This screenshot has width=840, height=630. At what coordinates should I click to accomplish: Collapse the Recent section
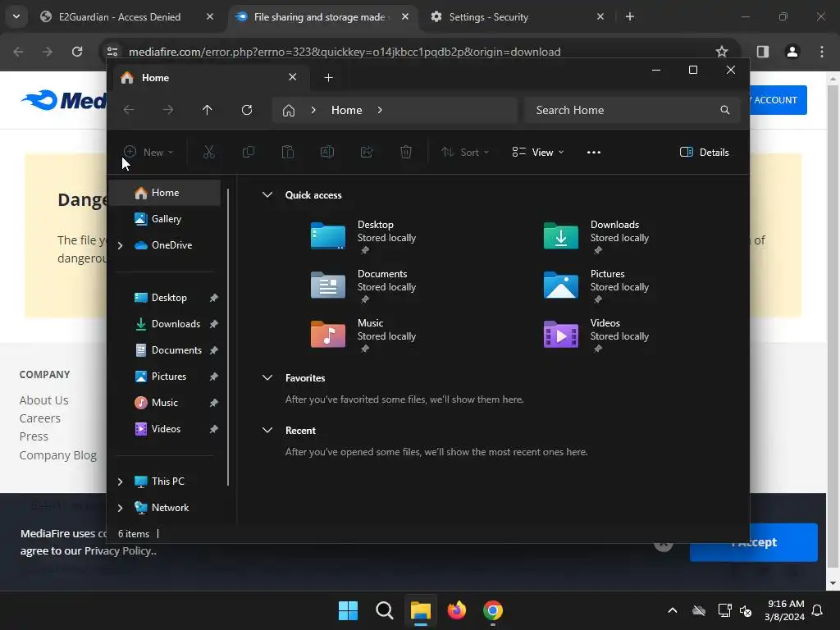(x=267, y=430)
